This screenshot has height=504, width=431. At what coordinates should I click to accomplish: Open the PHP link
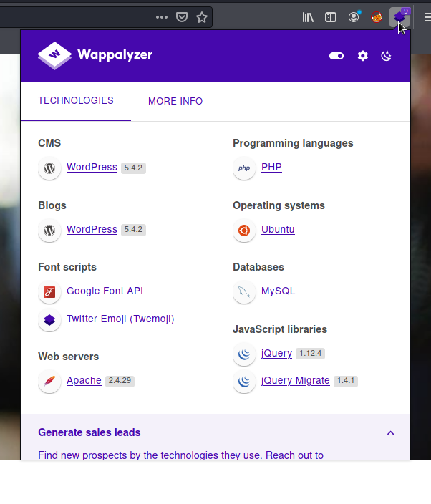[271, 167]
